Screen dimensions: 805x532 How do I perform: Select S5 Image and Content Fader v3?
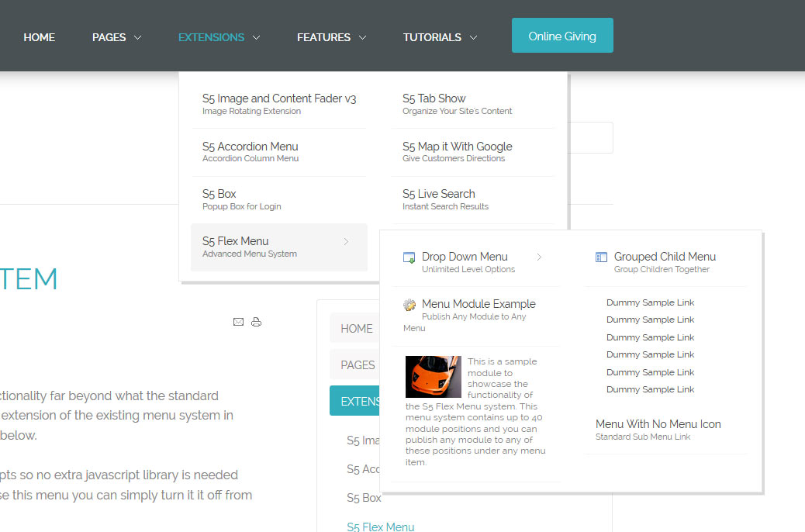point(279,99)
